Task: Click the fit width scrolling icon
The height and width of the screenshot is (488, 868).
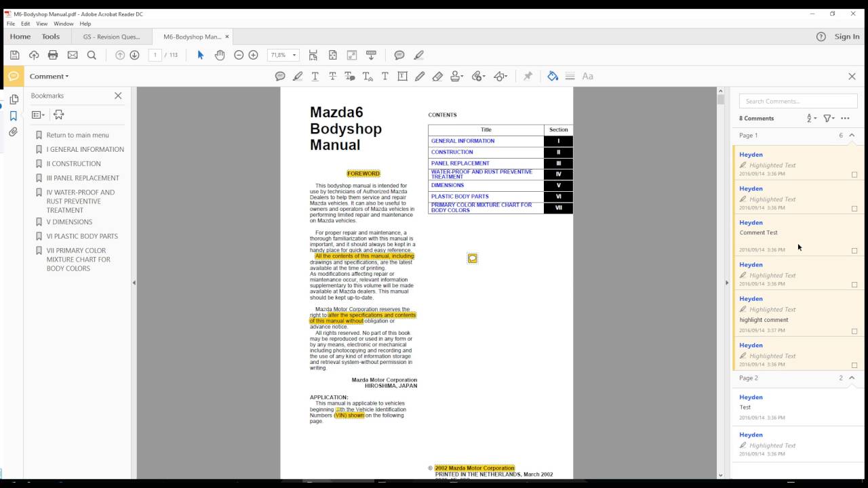Action: click(x=313, y=55)
